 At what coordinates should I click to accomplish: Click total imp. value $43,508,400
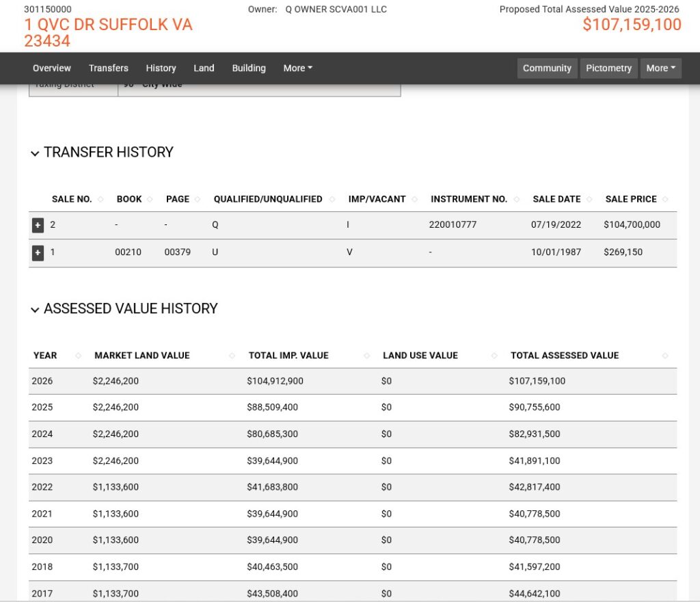point(272,594)
